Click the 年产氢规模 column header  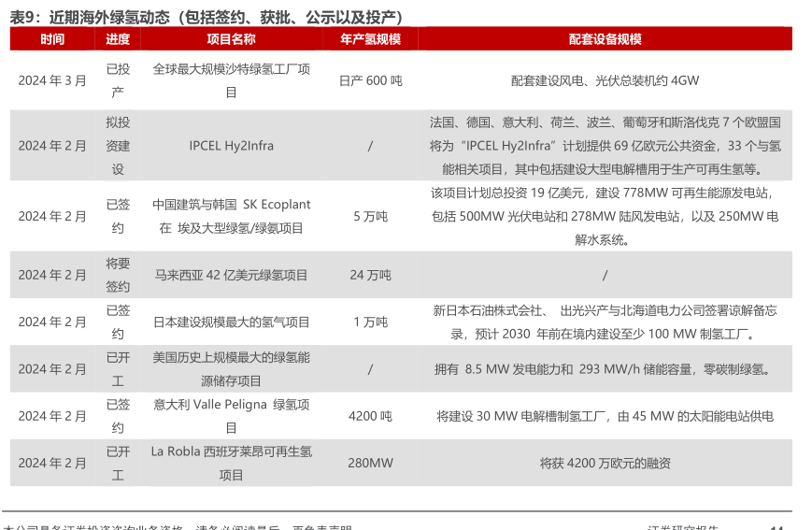pyautogui.click(x=370, y=39)
